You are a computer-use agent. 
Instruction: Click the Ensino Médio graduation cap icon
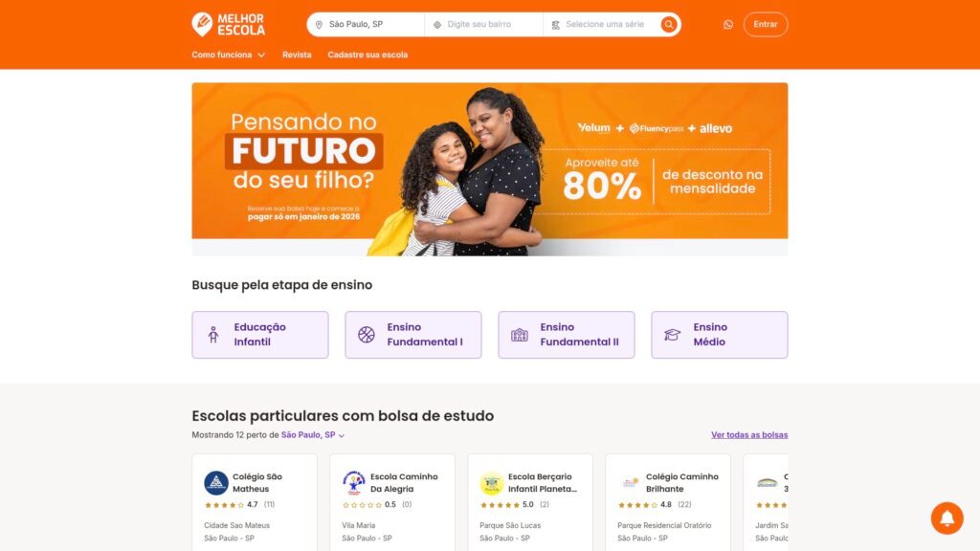click(673, 335)
